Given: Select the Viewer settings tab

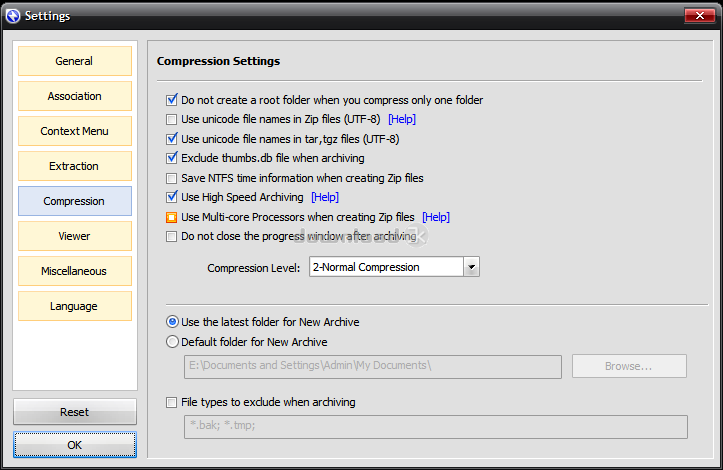Looking at the screenshot, I should click(x=75, y=236).
